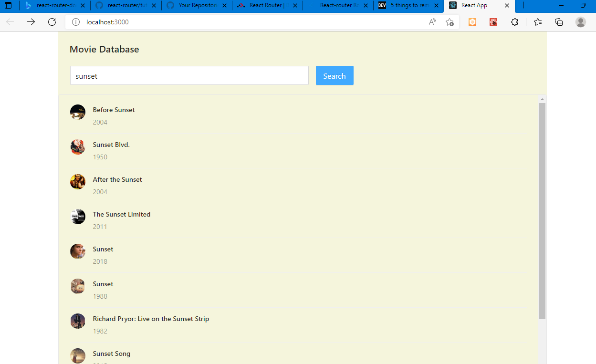Open The Sunset Limited poster thumbnail
Image resolution: width=596 pixels, height=364 pixels.
click(x=78, y=217)
